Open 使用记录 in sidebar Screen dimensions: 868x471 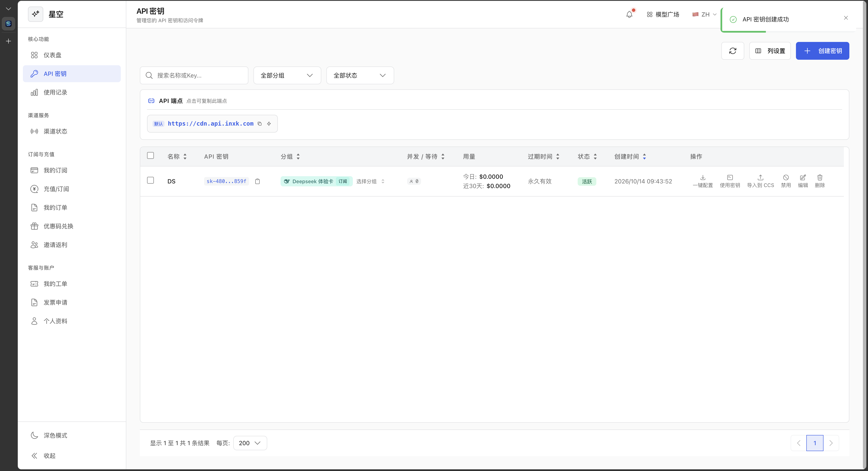coord(72,92)
